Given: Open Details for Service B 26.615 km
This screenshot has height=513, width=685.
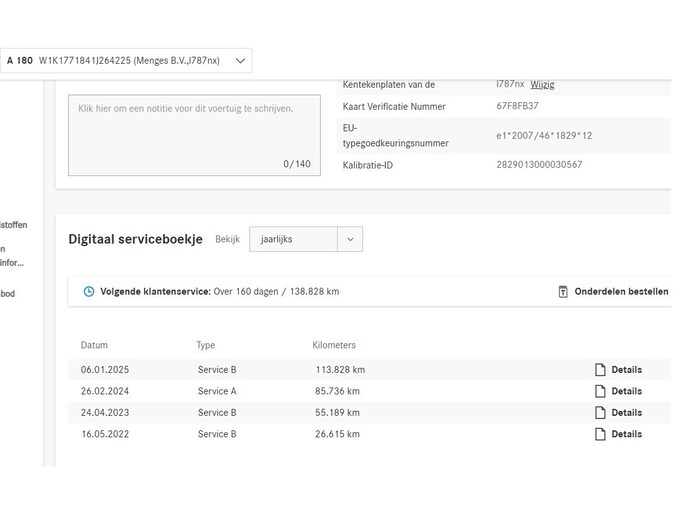Looking at the screenshot, I should click(x=626, y=434).
